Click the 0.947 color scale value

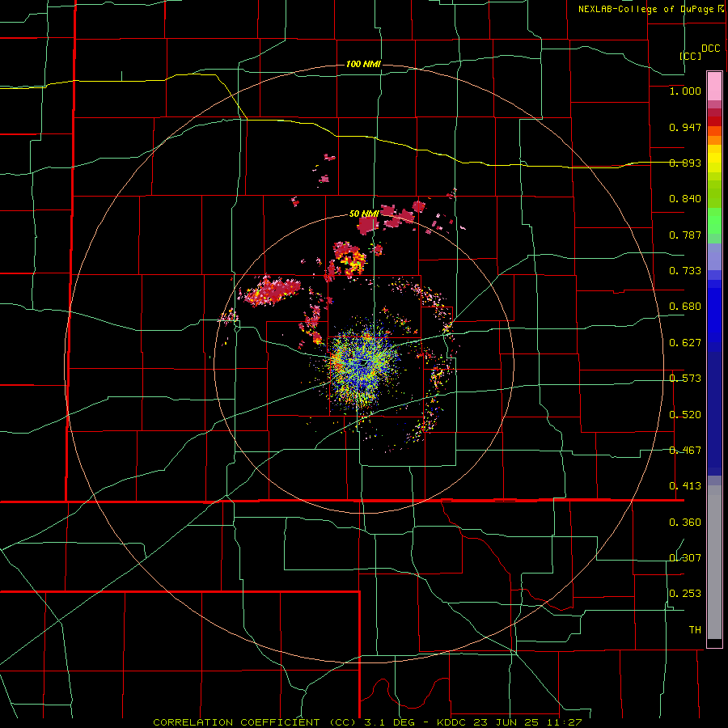point(685,127)
